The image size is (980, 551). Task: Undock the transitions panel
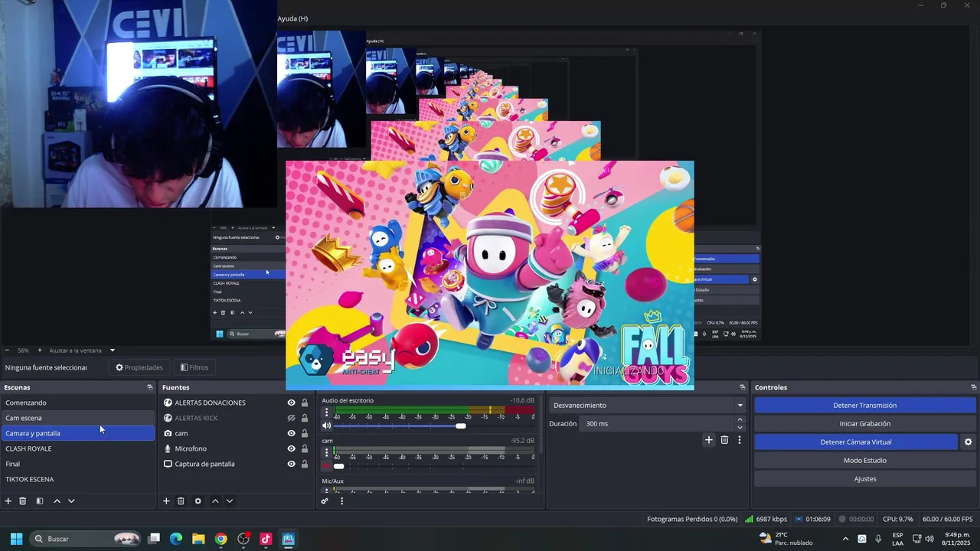[x=742, y=387]
